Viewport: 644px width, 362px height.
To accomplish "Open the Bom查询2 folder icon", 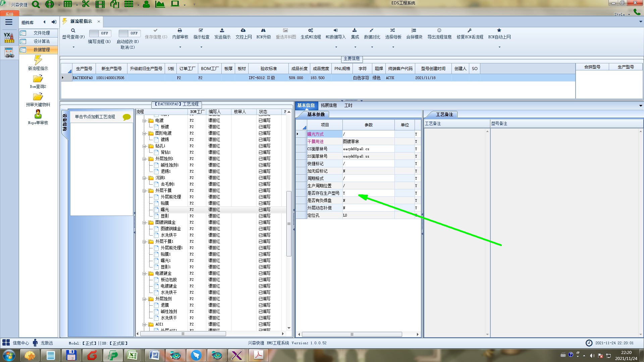I will click(x=38, y=79).
